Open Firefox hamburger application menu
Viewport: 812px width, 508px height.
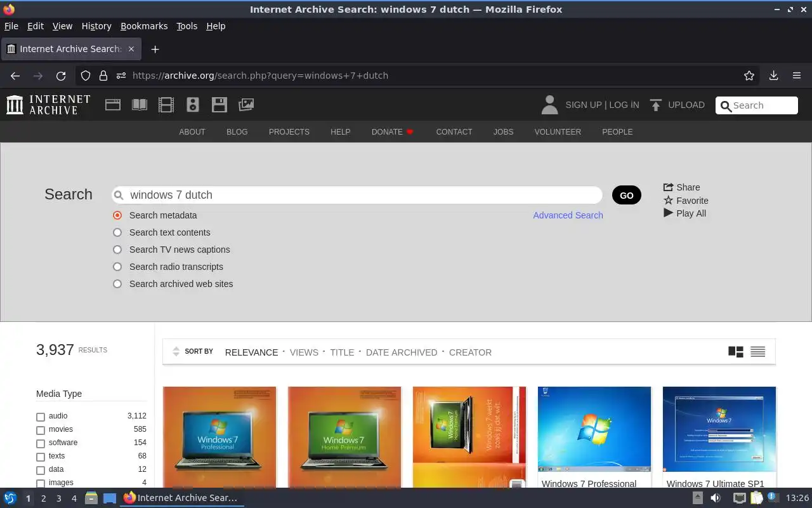point(797,76)
